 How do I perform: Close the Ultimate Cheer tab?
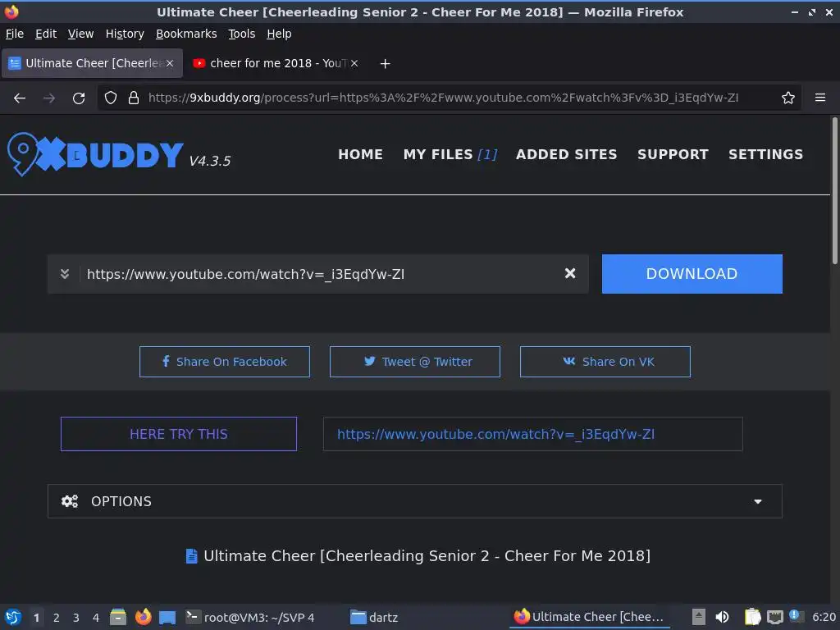[169, 63]
